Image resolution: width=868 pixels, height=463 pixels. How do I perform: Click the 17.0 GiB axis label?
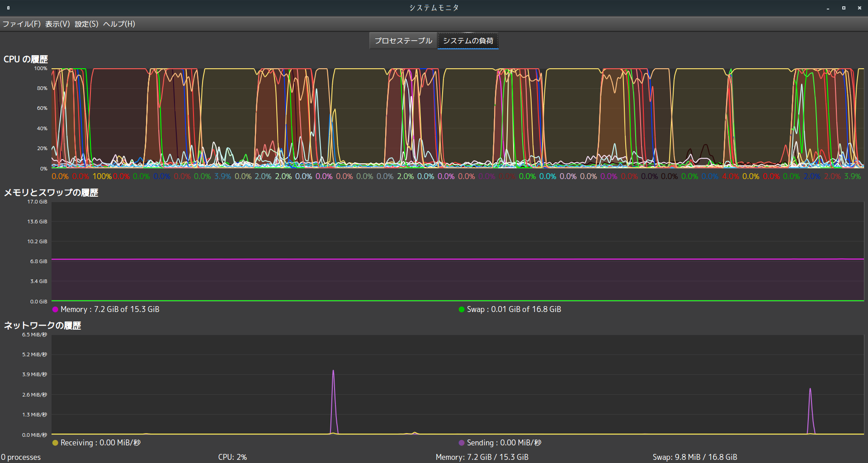37,202
